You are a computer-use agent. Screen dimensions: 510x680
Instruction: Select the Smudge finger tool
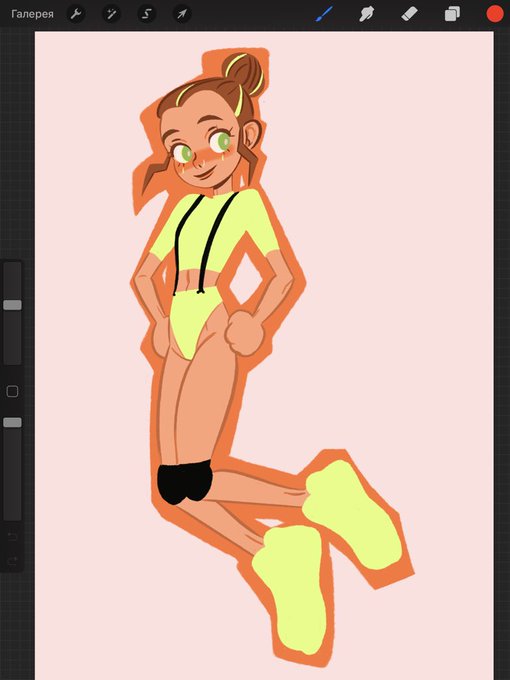(366, 14)
